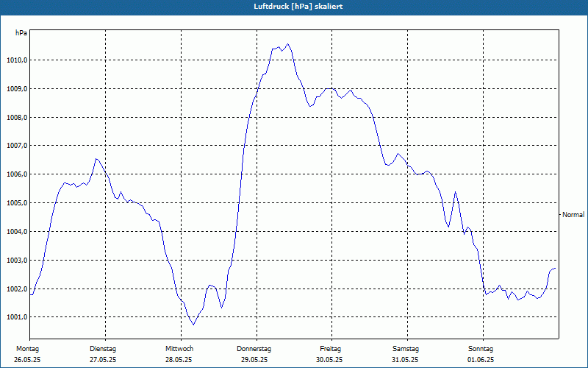This screenshot has height=368, width=588.
Task: Click the 'Mittwoch' day label
Action: [x=179, y=349]
